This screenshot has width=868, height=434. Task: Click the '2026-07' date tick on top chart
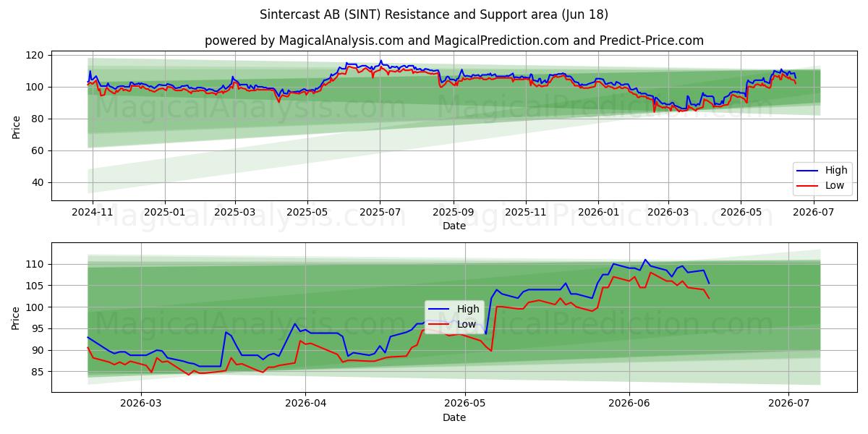point(814,212)
